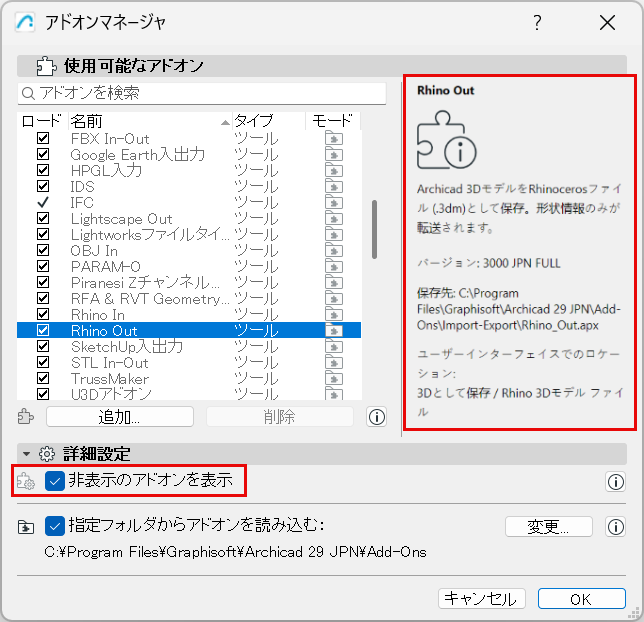Click the mode folder icon for OBJ In
644x622 pixels.
point(334,251)
